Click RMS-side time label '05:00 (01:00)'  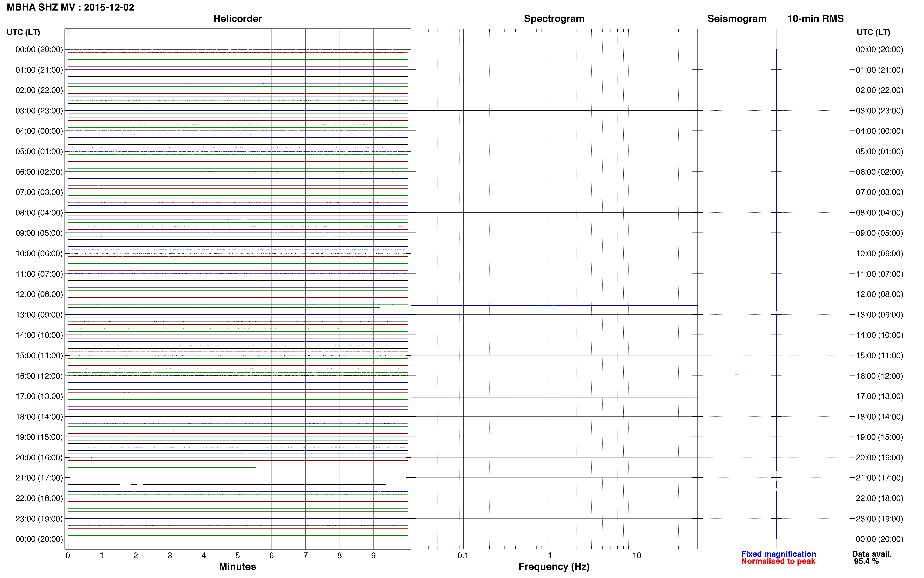[x=879, y=151]
